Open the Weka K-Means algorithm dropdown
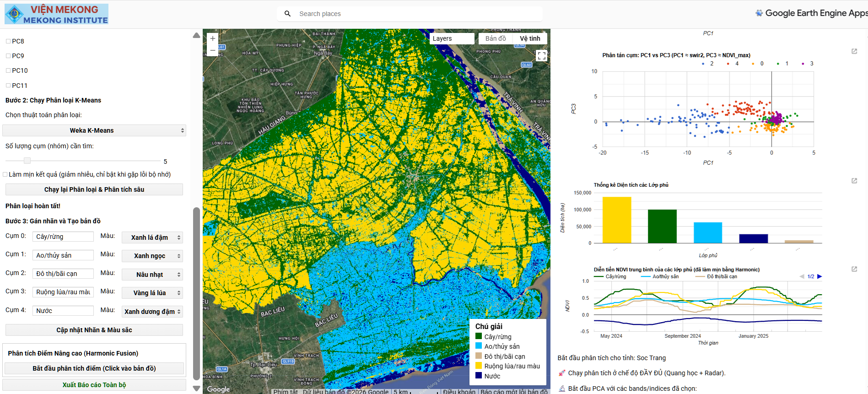868x394 pixels. 94,130
